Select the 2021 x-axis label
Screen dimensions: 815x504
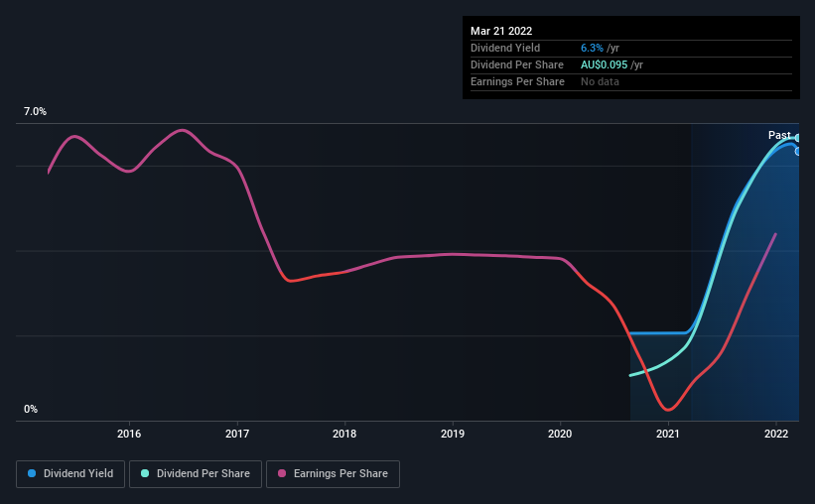(x=668, y=434)
